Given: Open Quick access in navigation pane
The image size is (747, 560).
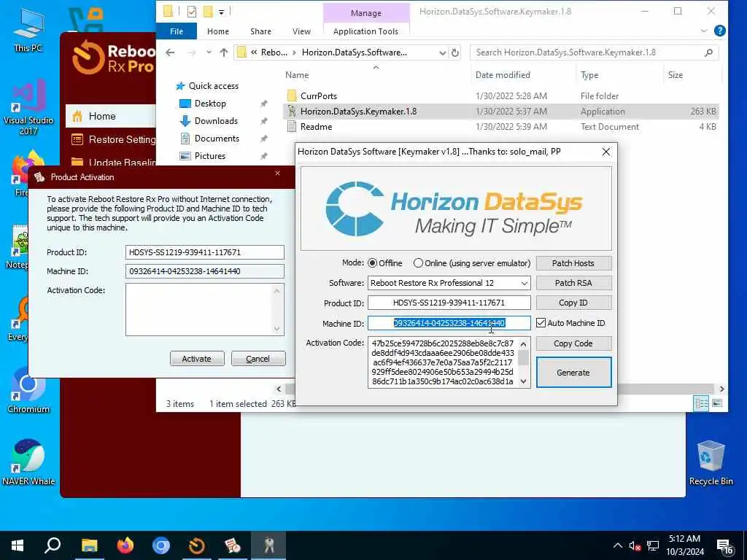Looking at the screenshot, I should pyautogui.click(x=214, y=86).
